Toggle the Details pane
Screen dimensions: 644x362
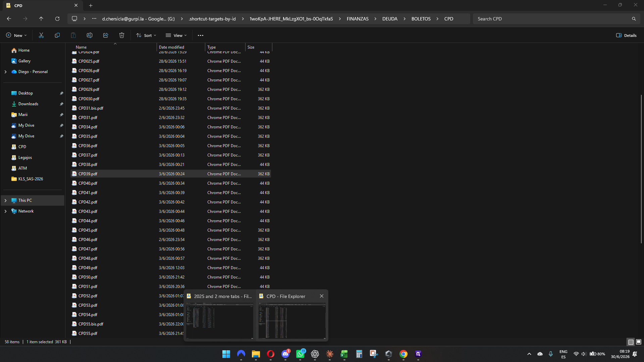tap(626, 35)
